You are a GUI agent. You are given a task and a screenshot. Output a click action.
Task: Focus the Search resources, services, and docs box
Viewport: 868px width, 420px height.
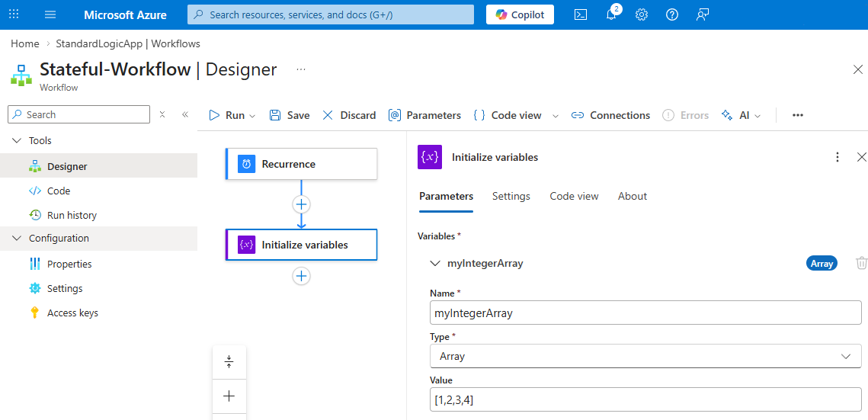[331, 15]
